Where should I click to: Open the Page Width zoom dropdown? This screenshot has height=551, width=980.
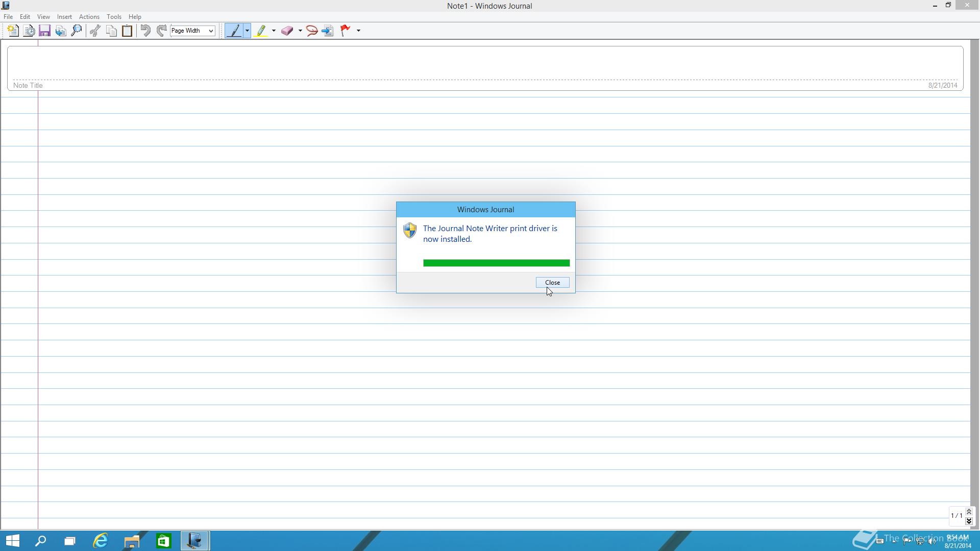192,31
